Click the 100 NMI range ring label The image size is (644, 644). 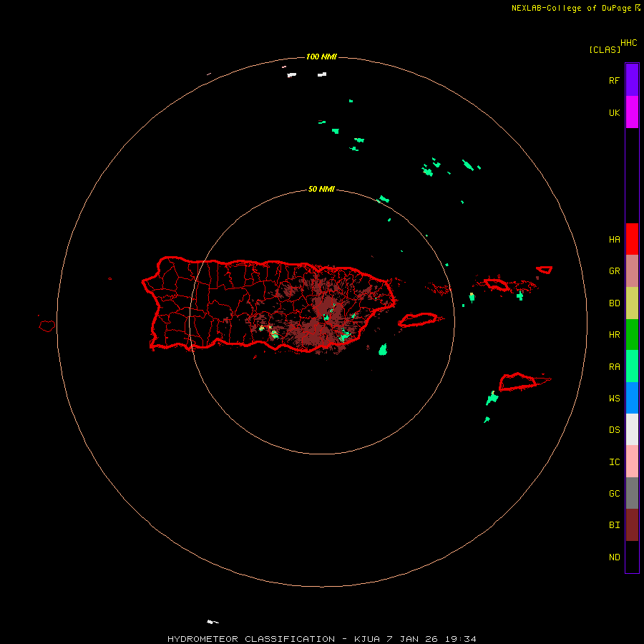(x=321, y=57)
